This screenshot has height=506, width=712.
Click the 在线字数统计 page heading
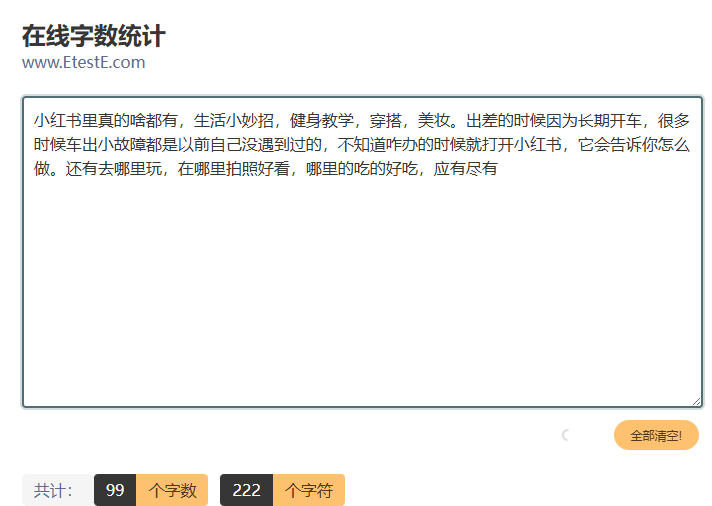pyautogui.click(x=94, y=36)
